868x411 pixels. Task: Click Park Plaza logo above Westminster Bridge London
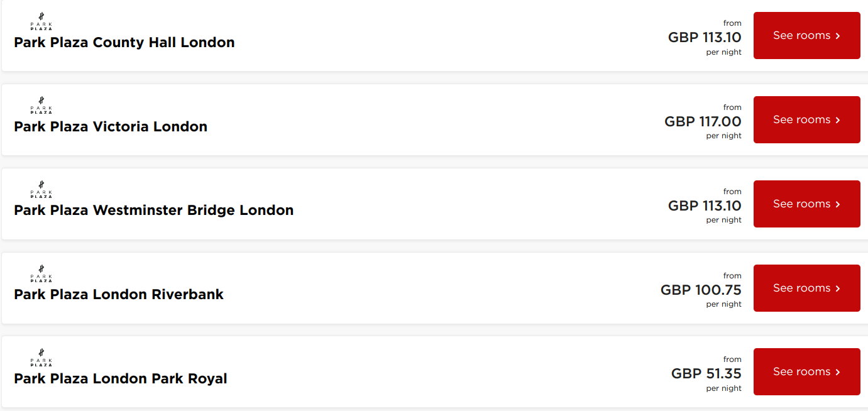[41, 190]
